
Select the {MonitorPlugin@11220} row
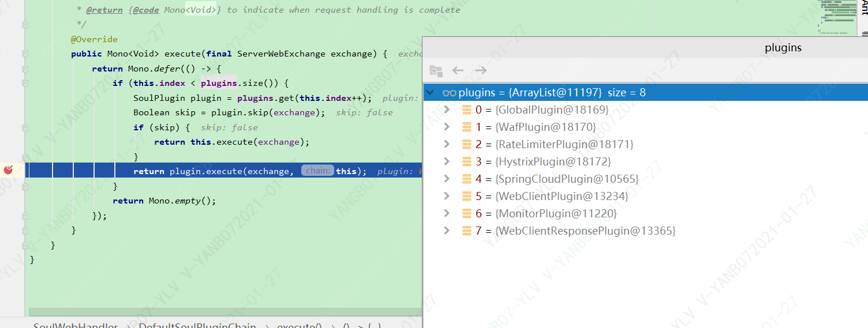pos(645,213)
